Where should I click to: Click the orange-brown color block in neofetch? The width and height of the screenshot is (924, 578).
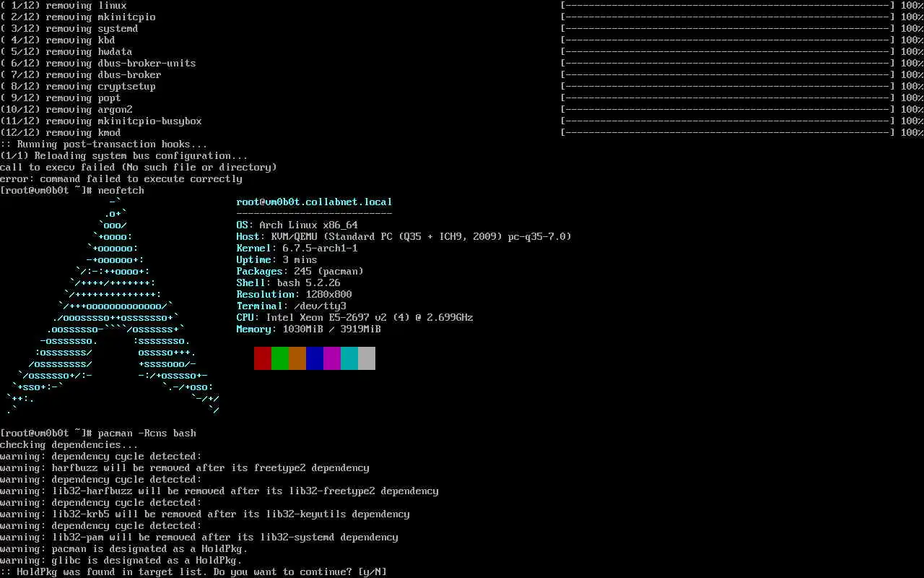tap(297, 358)
